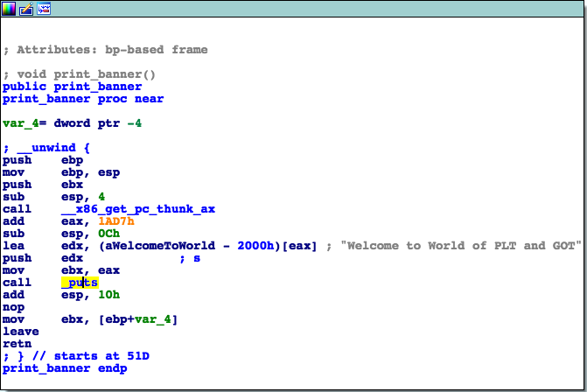Viewport: 587px width, 392px height.
Task: Click the 'sub esp, 0Ch' instruction
Action: [x=61, y=234]
